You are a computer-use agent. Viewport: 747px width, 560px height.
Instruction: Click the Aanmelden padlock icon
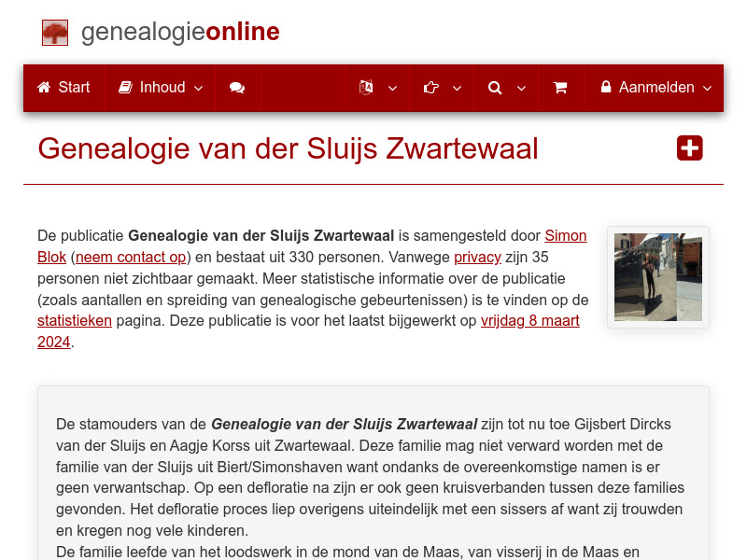(608, 87)
